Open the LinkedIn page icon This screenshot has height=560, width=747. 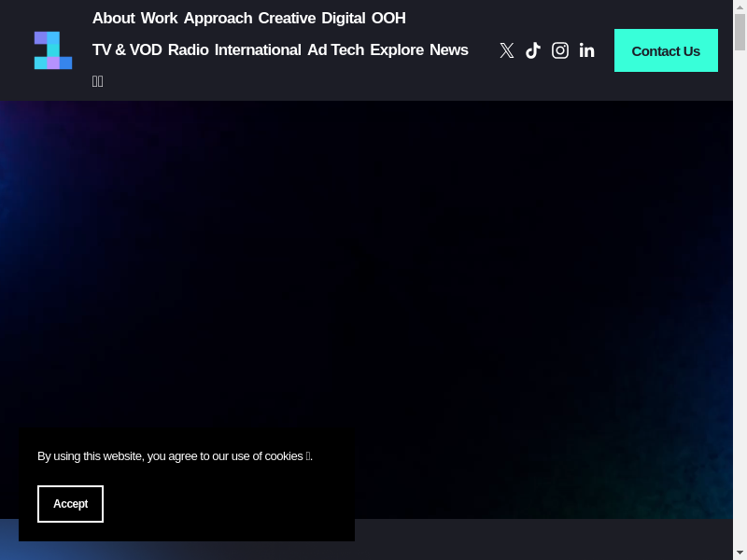click(586, 50)
